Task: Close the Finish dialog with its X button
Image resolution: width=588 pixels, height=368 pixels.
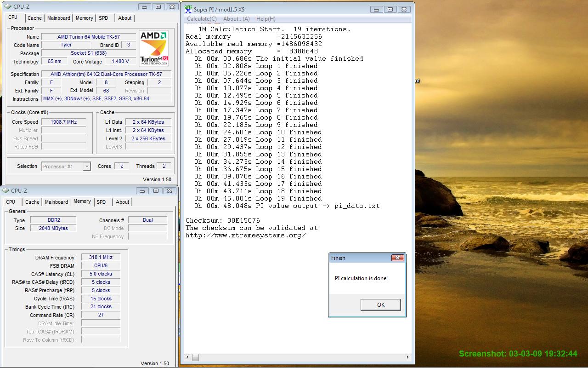Action: [x=397, y=258]
